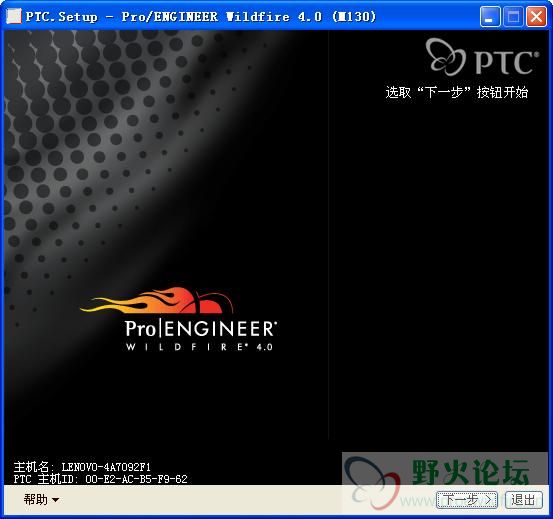This screenshot has height=519, width=553.
Task: Click the 下一步 (Next) button
Action: (x=467, y=500)
